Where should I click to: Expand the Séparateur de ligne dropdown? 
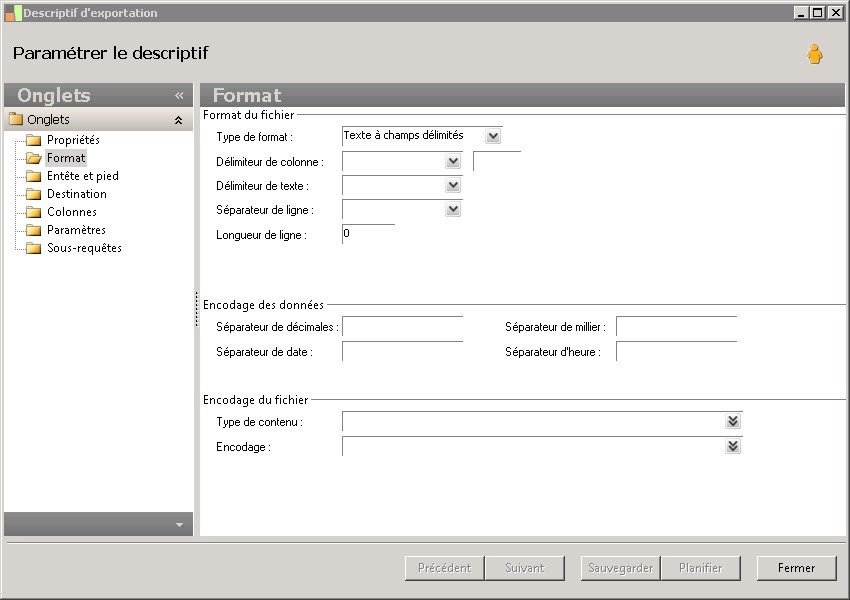click(x=453, y=209)
